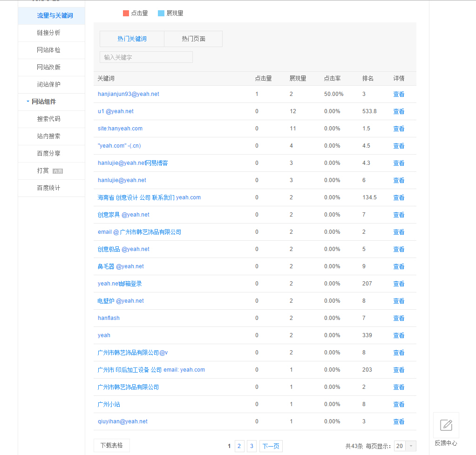This screenshot has width=476, height=455.
Task: Open keyword yeah.net邮箱登录 link
Action: coord(120,284)
